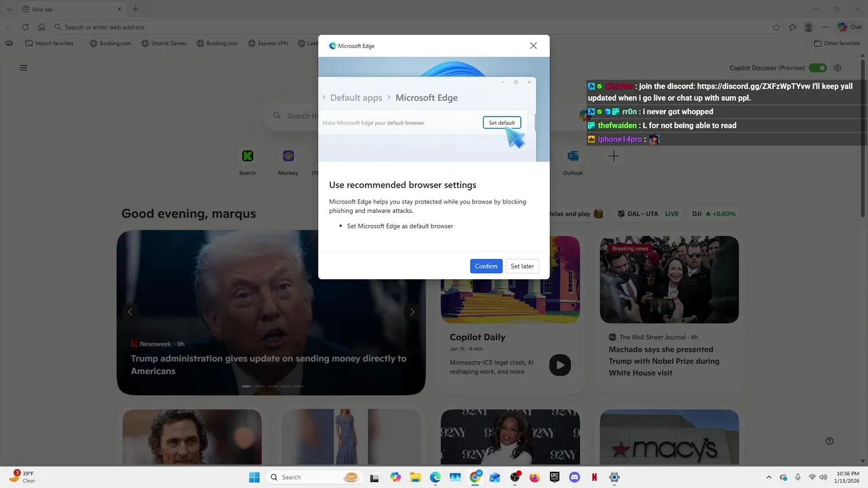Add a new quick link
This screenshot has width=868, height=488.
click(x=614, y=156)
